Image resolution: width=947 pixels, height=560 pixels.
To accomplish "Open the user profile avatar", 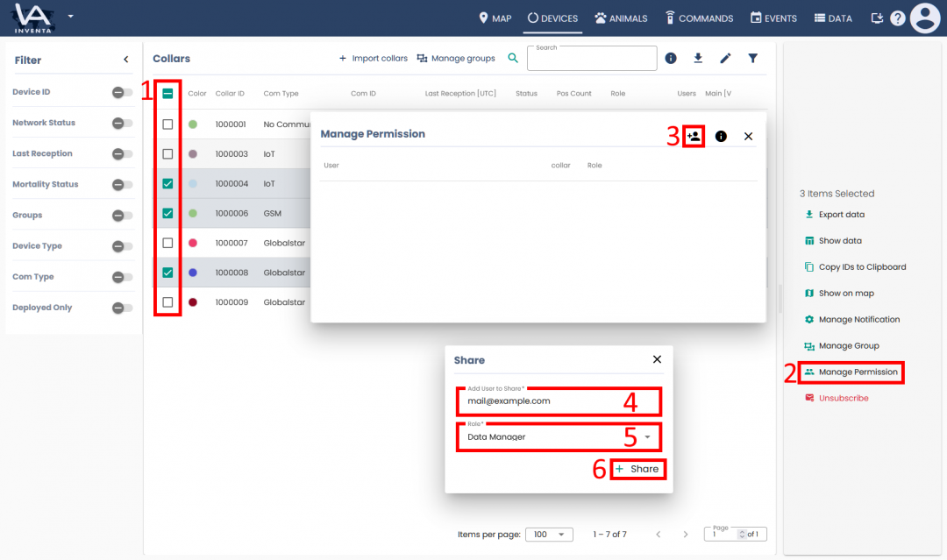I will point(925,18).
